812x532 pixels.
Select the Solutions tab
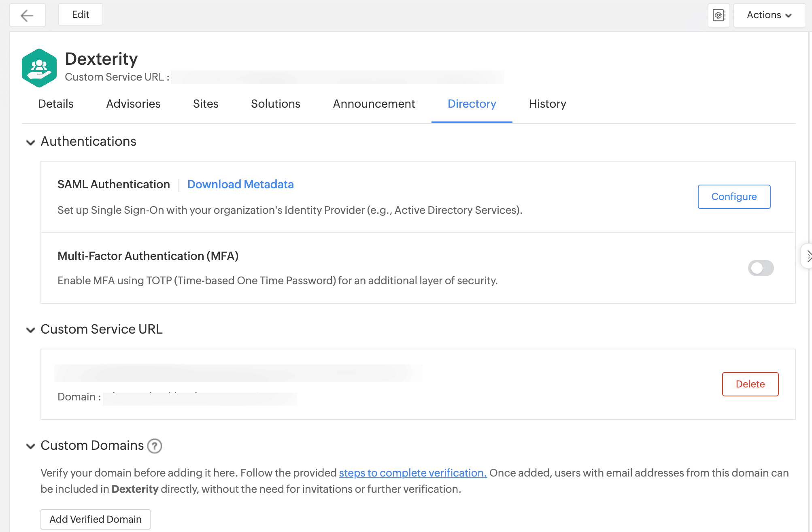(x=276, y=104)
